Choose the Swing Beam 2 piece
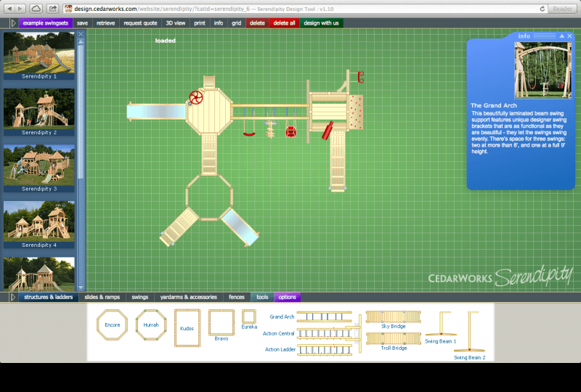Screen dimensions: 581x392 click(469, 332)
